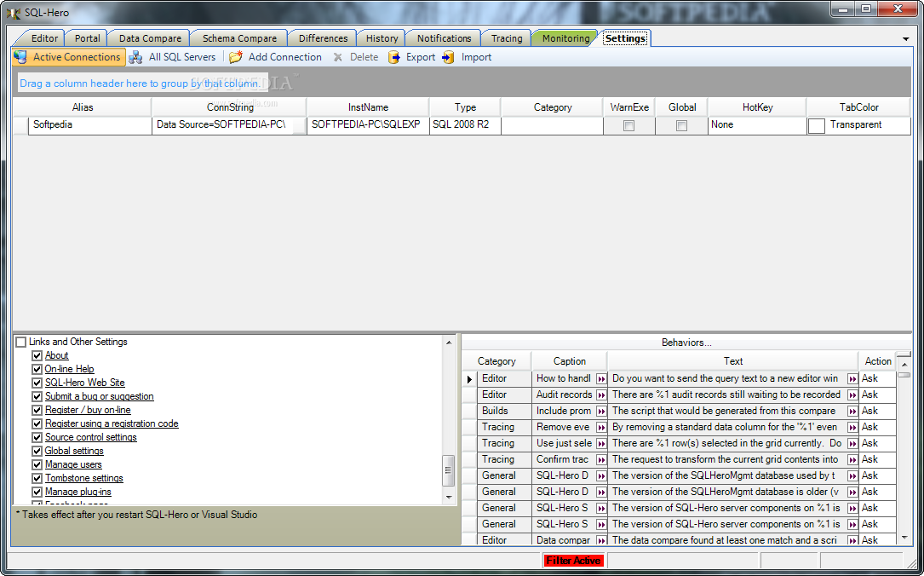
Task: Uncheck Manage plug-ins checkbox
Action: click(x=37, y=492)
